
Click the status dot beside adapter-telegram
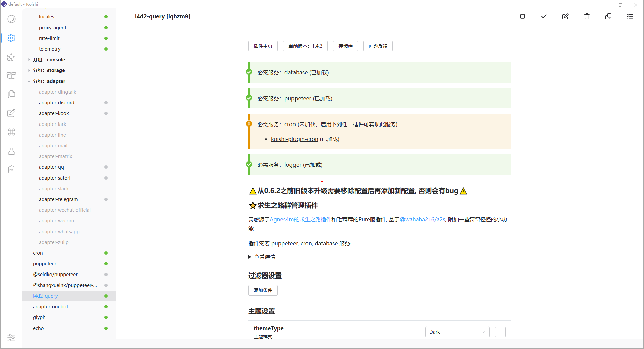tap(106, 199)
